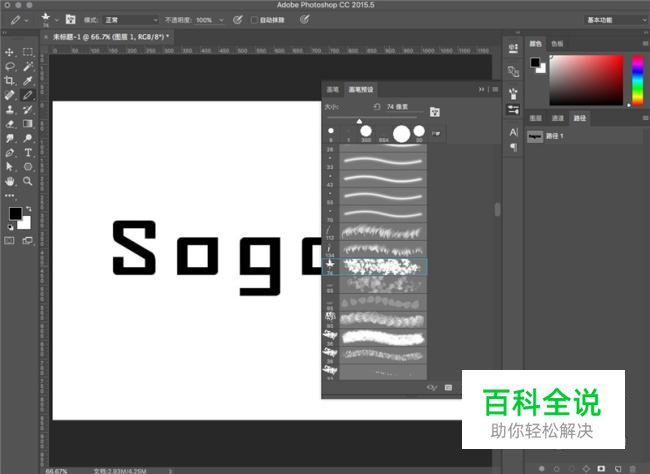Select the Ellipse shape tool
Image resolution: width=650 pixels, height=474 pixels.
(28, 167)
